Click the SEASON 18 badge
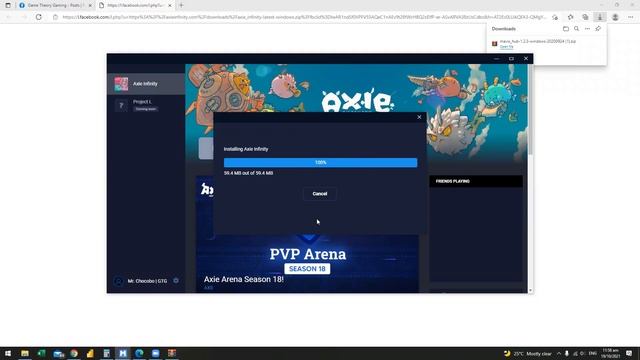The image size is (640, 360). 307,269
